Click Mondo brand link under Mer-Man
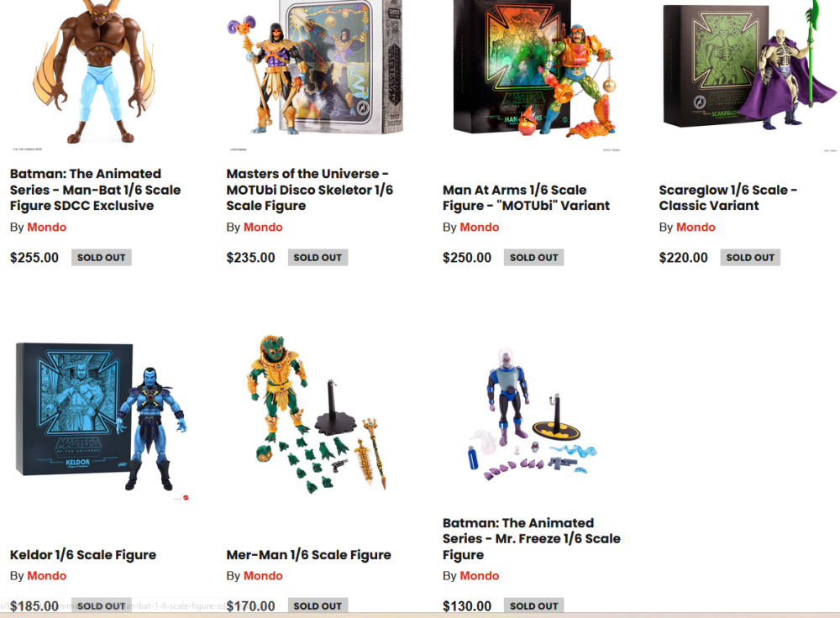The width and height of the screenshot is (840, 618). click(263, 576)
